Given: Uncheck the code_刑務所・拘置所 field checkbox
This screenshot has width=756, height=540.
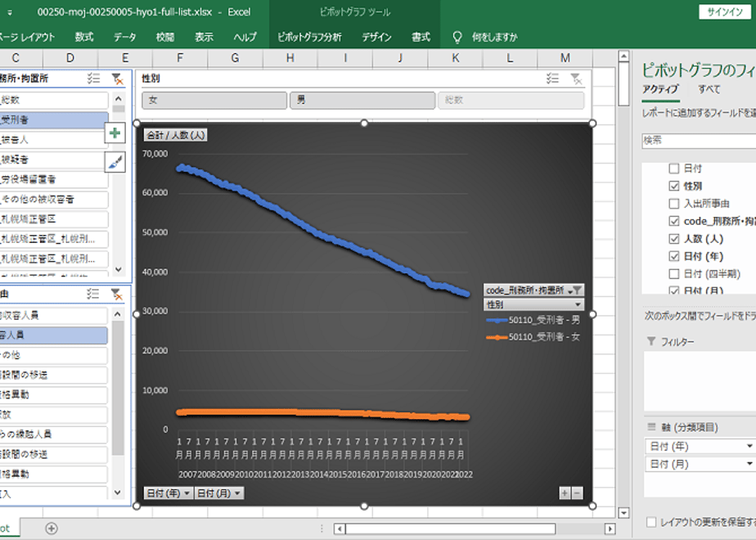Looking at the screenshot, I should pyautogui.click(x=674, y=221).
